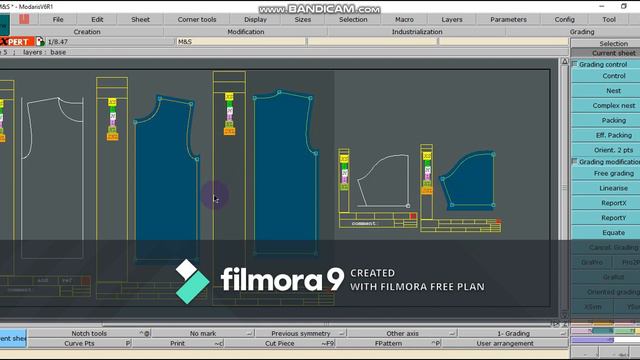Open the 1- Grading dropdown
Screen dimensions: 640x360
point(513,333)
